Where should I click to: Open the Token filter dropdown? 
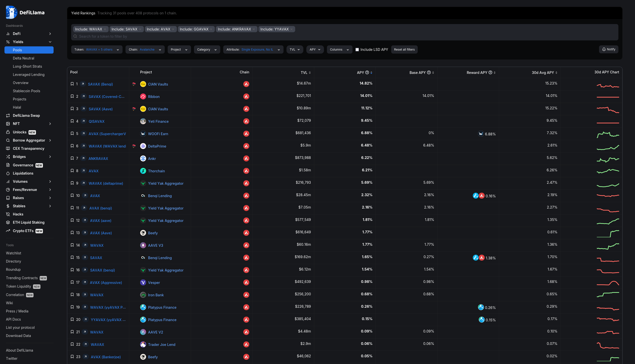[97, 50]
